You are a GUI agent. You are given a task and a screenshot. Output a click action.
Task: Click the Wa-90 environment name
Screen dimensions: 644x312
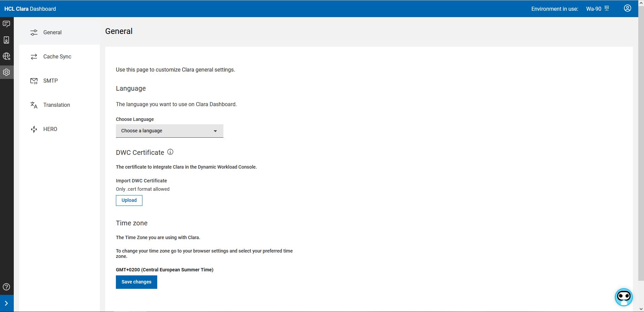tap(594, 9)
